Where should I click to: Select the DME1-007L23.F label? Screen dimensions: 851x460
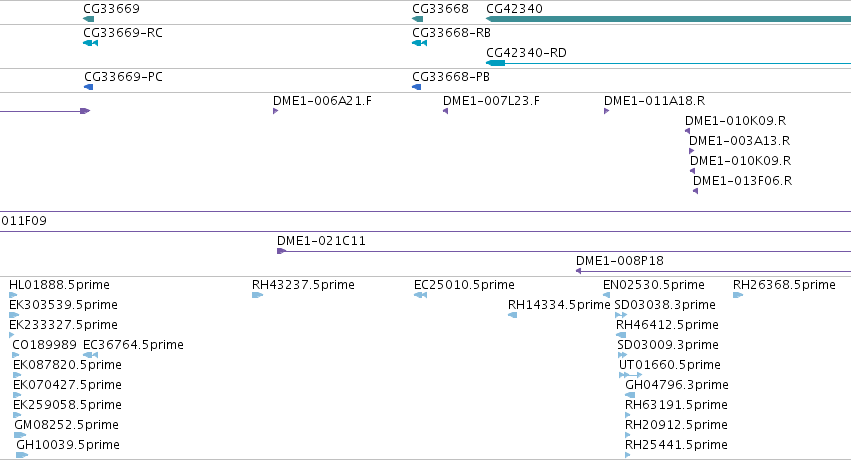coord(491,100)
